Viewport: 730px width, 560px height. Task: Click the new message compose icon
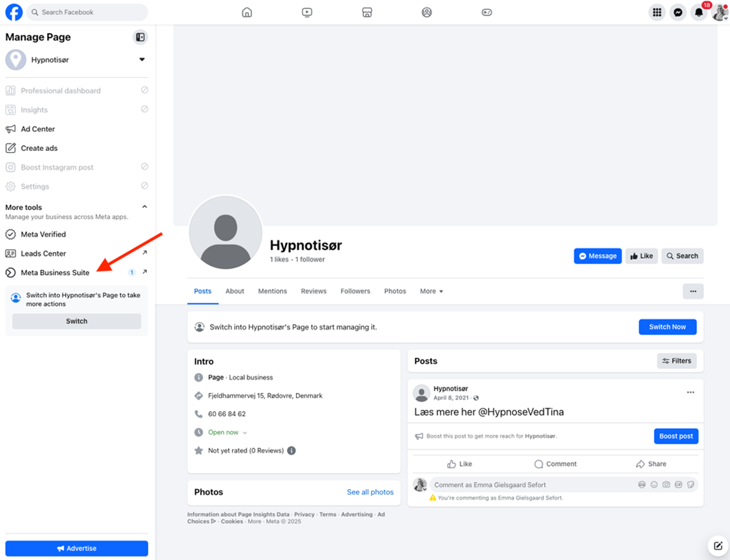pos(718,545)
